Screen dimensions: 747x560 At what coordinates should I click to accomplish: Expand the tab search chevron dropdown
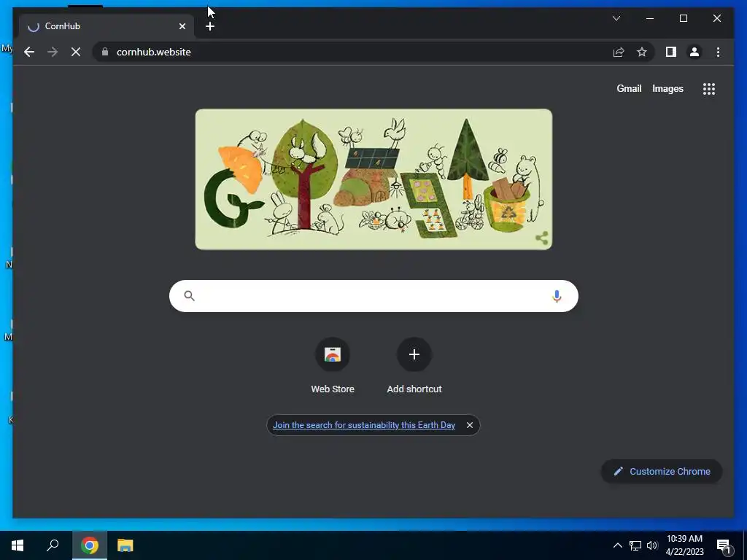tap(616, 18)
